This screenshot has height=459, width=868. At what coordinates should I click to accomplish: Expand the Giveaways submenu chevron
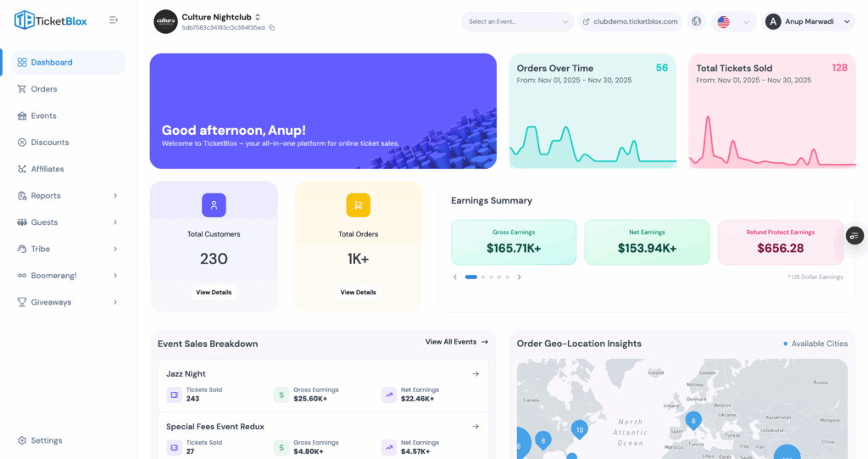(x=115, y=301)
